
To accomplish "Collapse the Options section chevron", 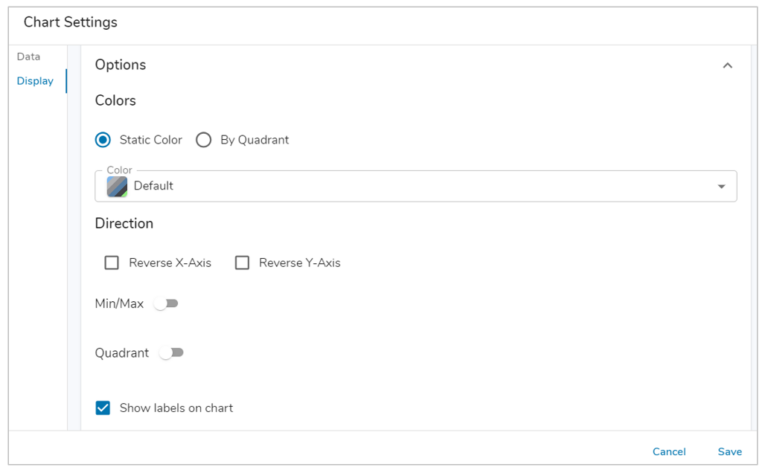I will point(727,65).
